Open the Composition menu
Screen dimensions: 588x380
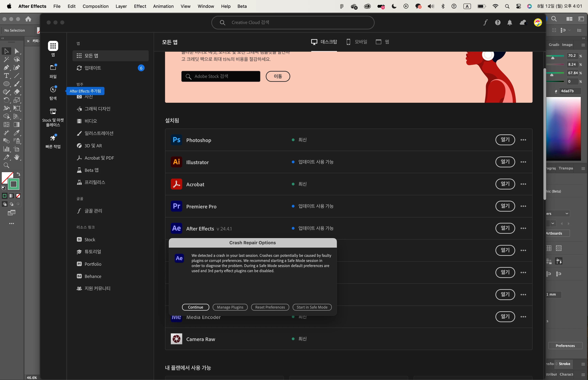pyautogui.click(x=95, y=6)
